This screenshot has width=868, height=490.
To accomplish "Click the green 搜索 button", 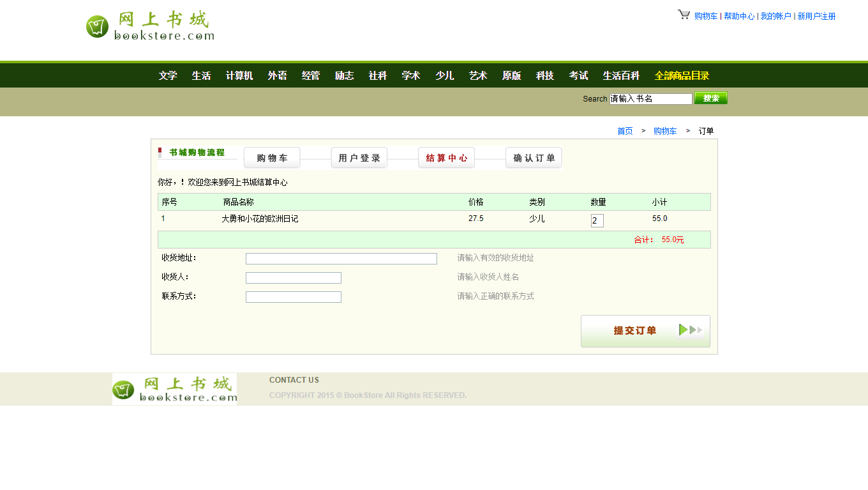I will [711, 98].
